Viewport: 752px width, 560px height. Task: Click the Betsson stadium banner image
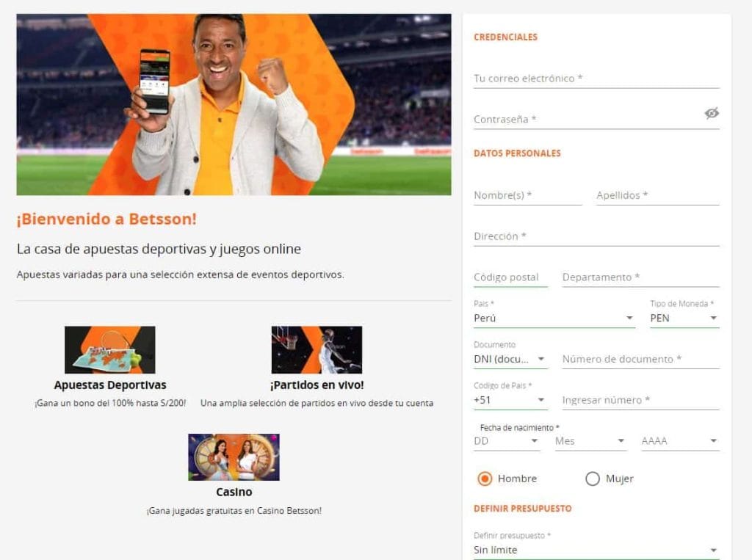(234, 104)
